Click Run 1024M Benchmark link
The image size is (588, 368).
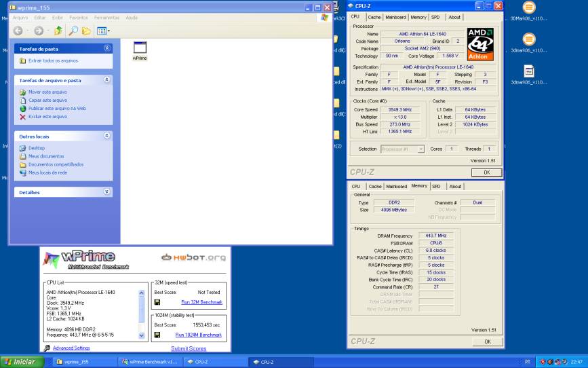199,335
